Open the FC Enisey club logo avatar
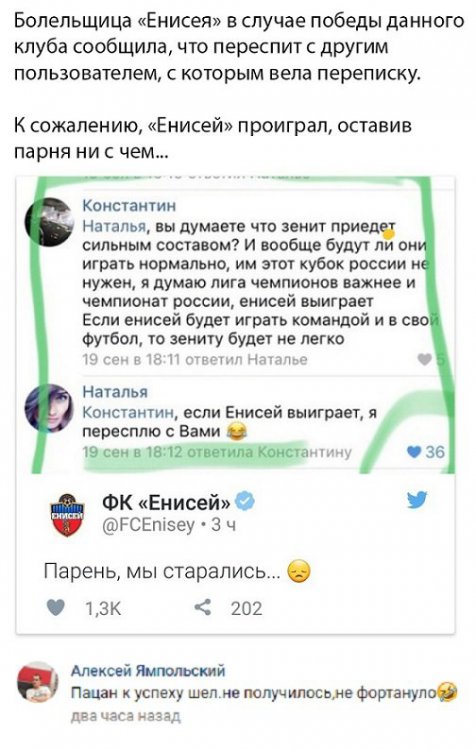The height and width of the screenshot is (750, 476). coord(66,514)
